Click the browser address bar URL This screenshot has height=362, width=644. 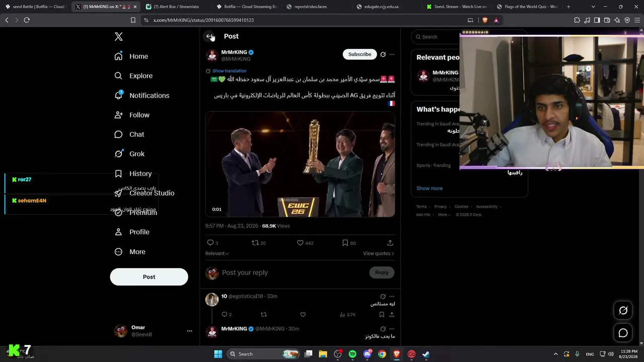203,20
